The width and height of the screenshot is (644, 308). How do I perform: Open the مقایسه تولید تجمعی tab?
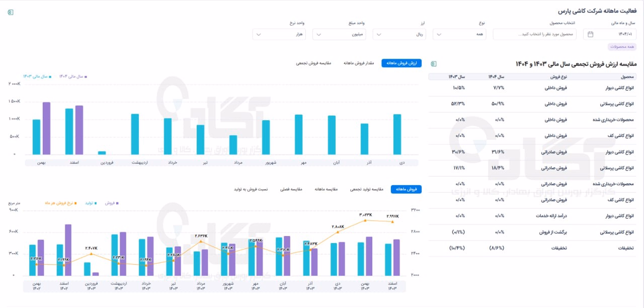[x=367, y=189]
